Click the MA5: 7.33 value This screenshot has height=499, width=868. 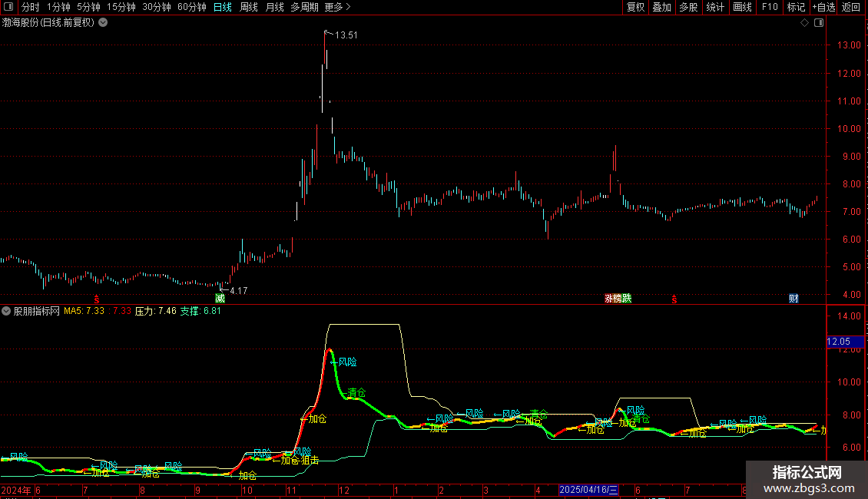pyautogui.click(x=84, y=311)
